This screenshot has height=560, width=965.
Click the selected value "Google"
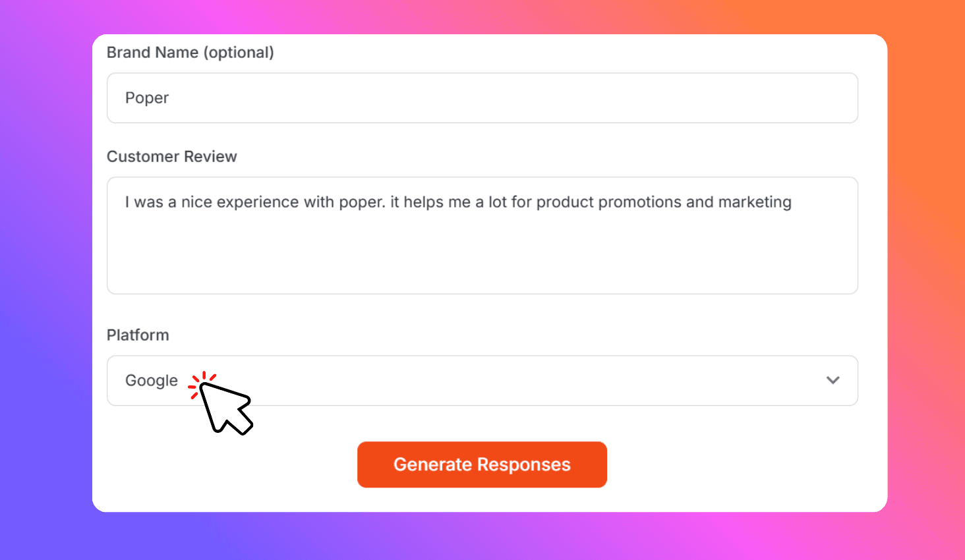coord(152,381)
